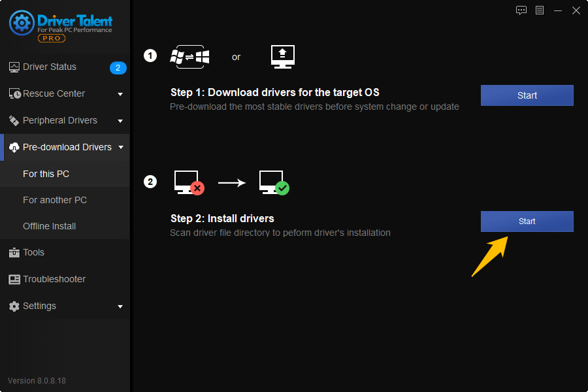The height and width of the screenshot is (392, 588).
Task: Open the feedback chat bubble icon
Action: (x=521, y=10)
